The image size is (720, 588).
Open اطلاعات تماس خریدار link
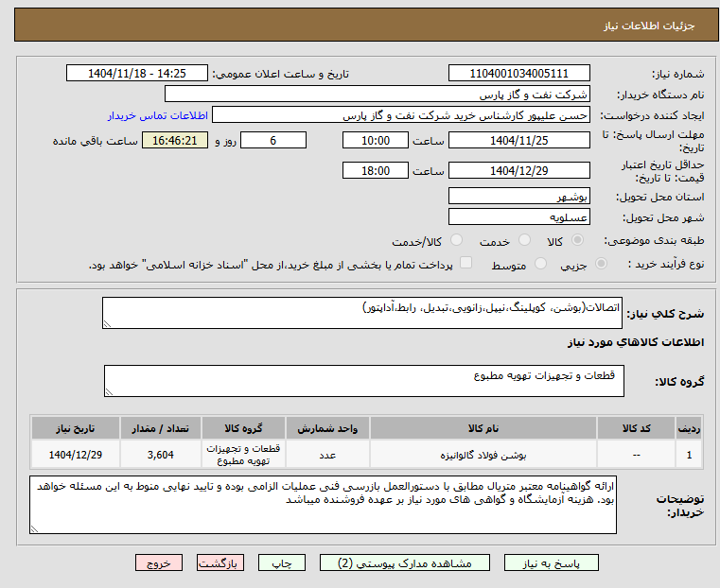coord(158,115)
